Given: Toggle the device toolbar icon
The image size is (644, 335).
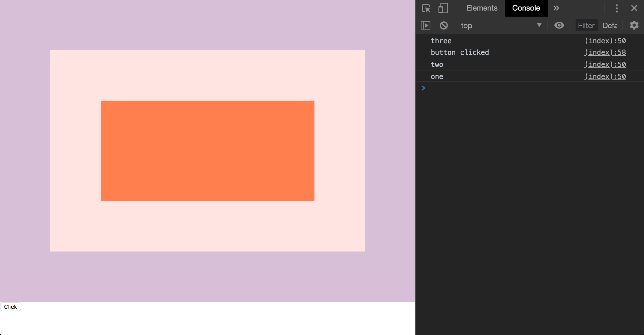Looking at the screenshot, I should (x=443, y=8).
